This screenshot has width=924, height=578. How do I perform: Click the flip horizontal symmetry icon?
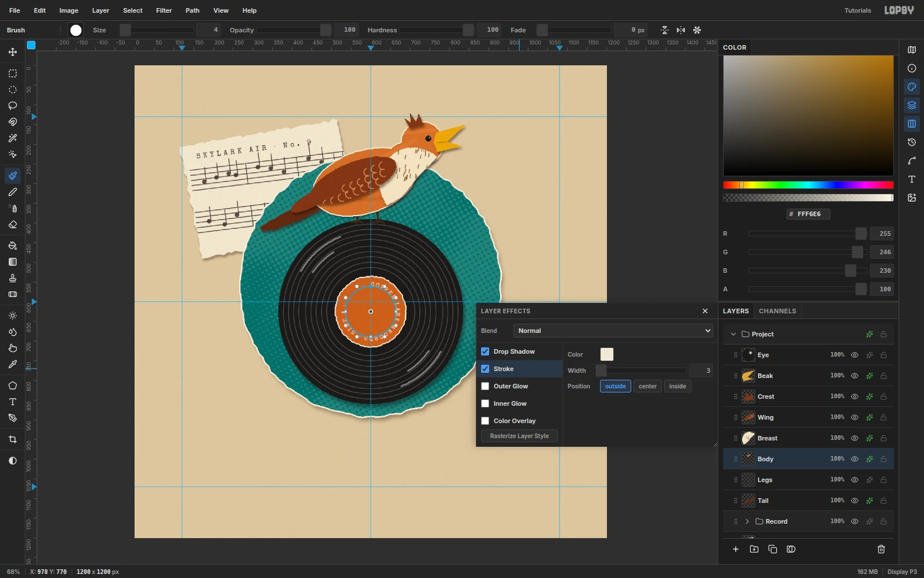[681, 30]
